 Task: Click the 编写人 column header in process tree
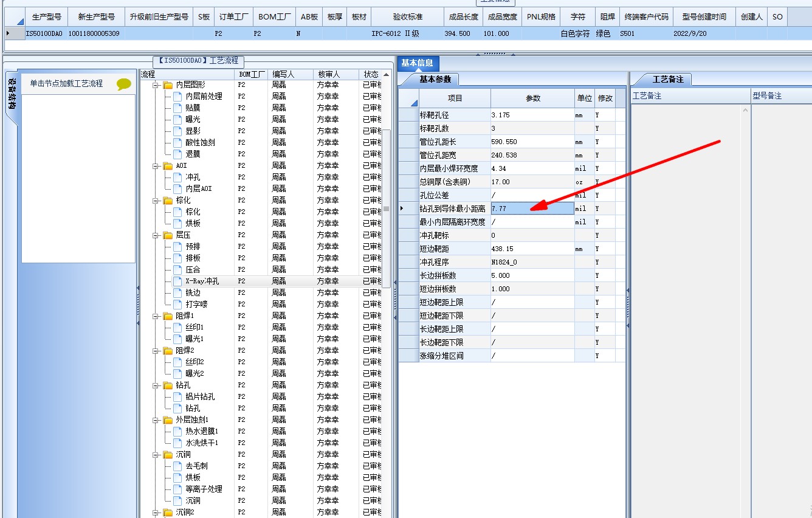pyautogui.click(x=292, y=74)
